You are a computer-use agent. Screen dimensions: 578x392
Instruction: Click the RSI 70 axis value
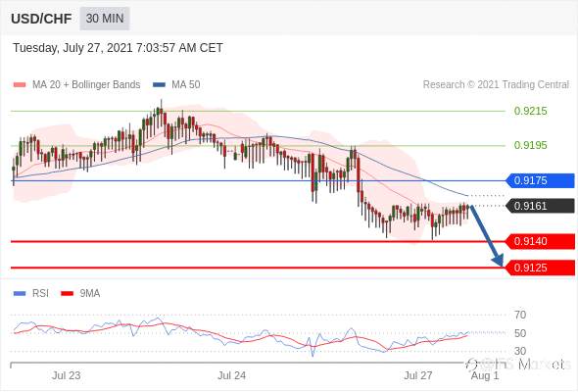(x=520, y=315)
